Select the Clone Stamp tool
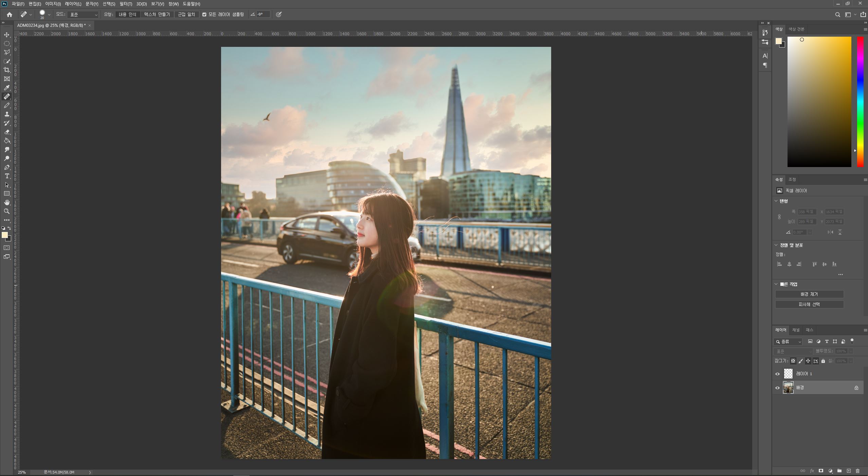Viewport: 868px width, 476px height. click(7, 114)
